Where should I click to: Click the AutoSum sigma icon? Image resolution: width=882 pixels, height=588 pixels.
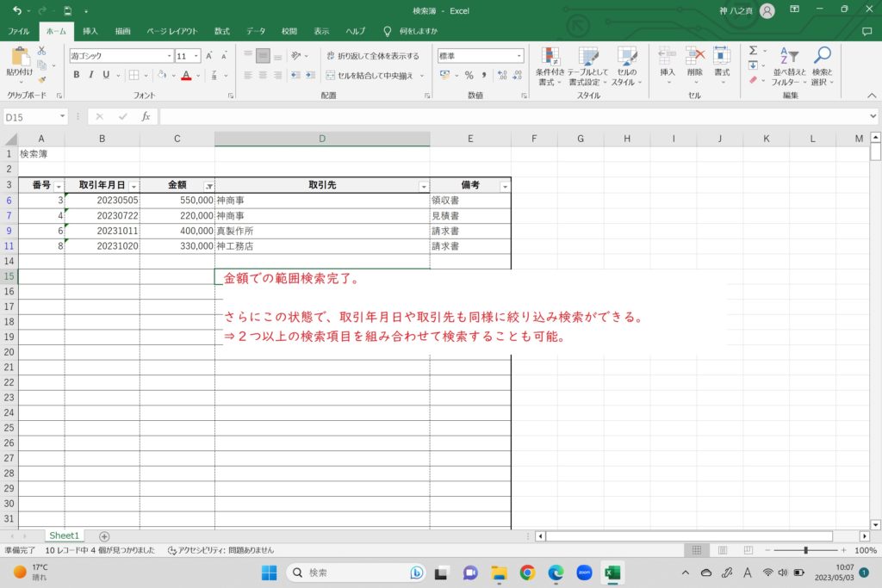tap(752, 51)
